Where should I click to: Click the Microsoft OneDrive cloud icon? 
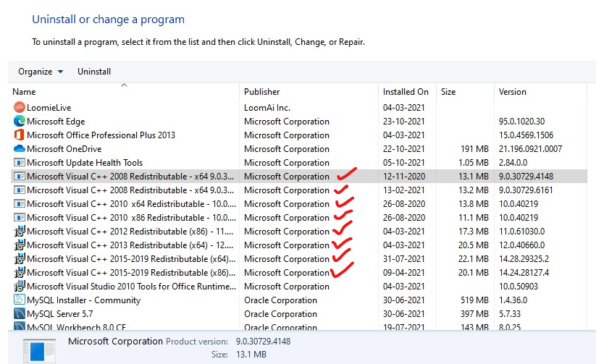20,148
